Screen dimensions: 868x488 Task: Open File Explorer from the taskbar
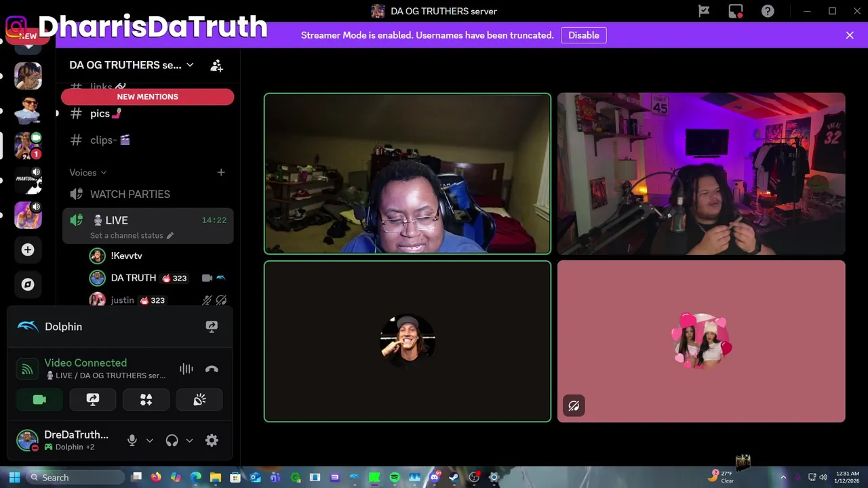(x=216, y=477)
